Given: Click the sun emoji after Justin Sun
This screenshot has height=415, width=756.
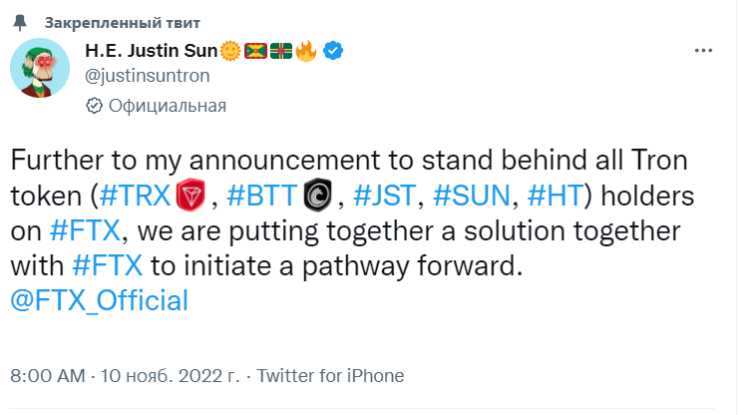Looking at the screenshot, I should click(230, 51).
